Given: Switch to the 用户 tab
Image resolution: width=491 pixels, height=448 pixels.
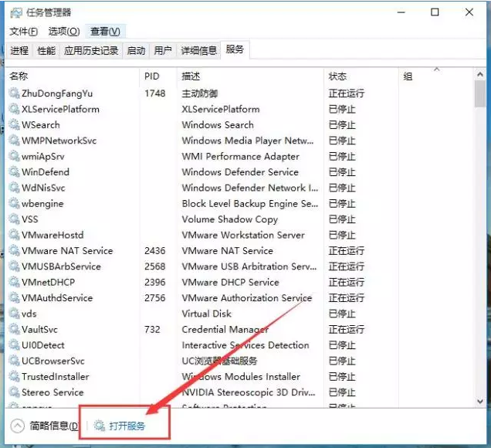Looking at the screenshot, I should (x=163, y=50).
